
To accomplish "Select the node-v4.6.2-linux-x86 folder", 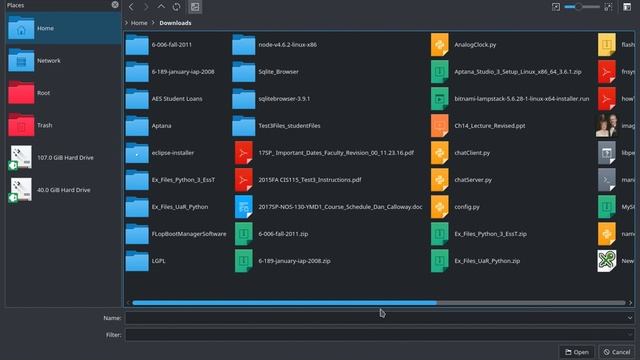I will (275, 44).
